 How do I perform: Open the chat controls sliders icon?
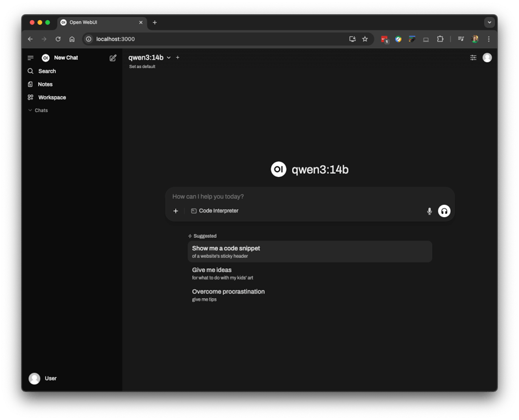click(473, 58)
